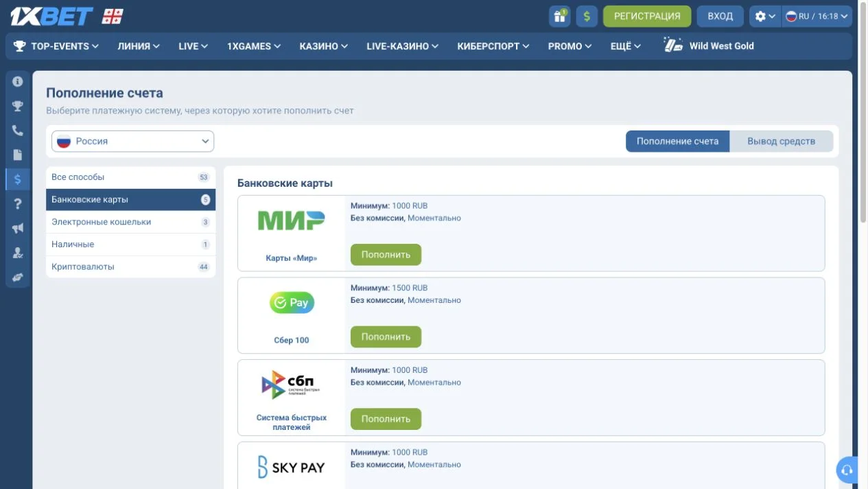Image resolution: width=868 pixels, height=489 pixels.
Task: Click the MIR card logo
Action: click(x=292, y=220)
